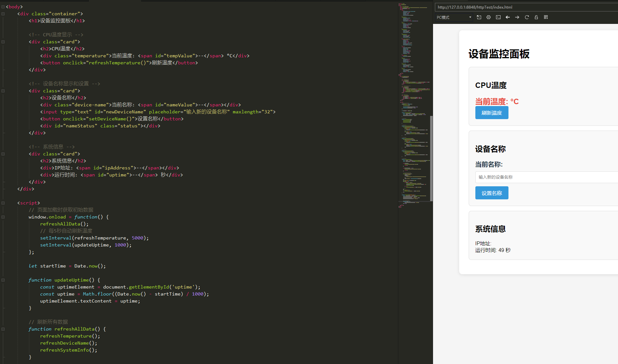Image resolution: width=618 pixels, height=364 pixels.
Task: Fold the updateUptime function block
Action: click(3, 280)
